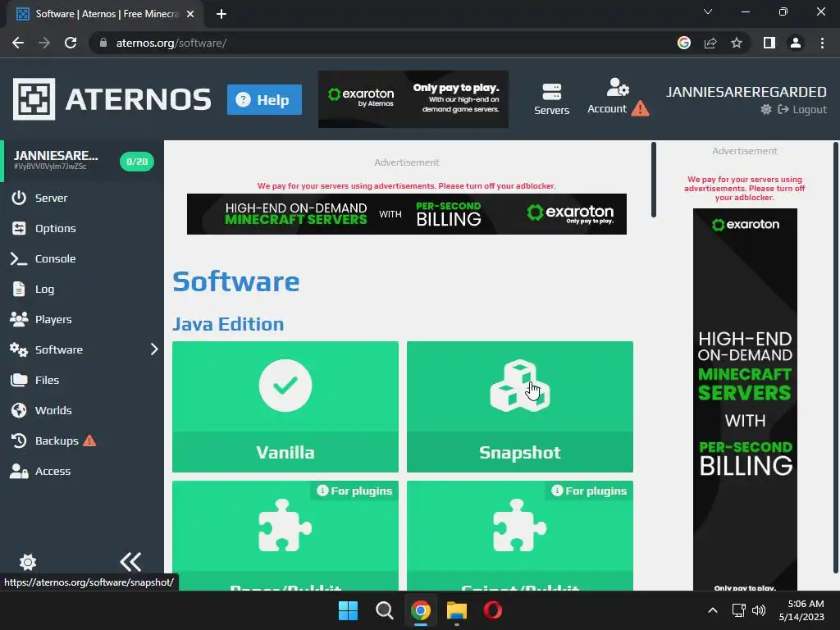Click the JANNIESARE... server name in sidebar
The image size is (840, 630).
click(x=56, y=155)
